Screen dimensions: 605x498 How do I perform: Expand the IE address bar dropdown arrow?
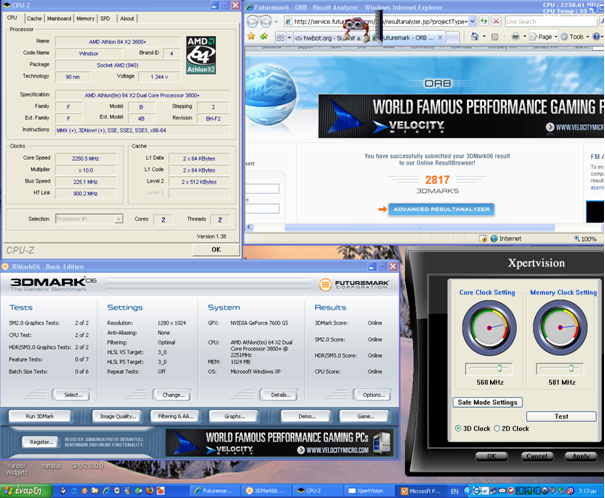click(x=473, y=22)
